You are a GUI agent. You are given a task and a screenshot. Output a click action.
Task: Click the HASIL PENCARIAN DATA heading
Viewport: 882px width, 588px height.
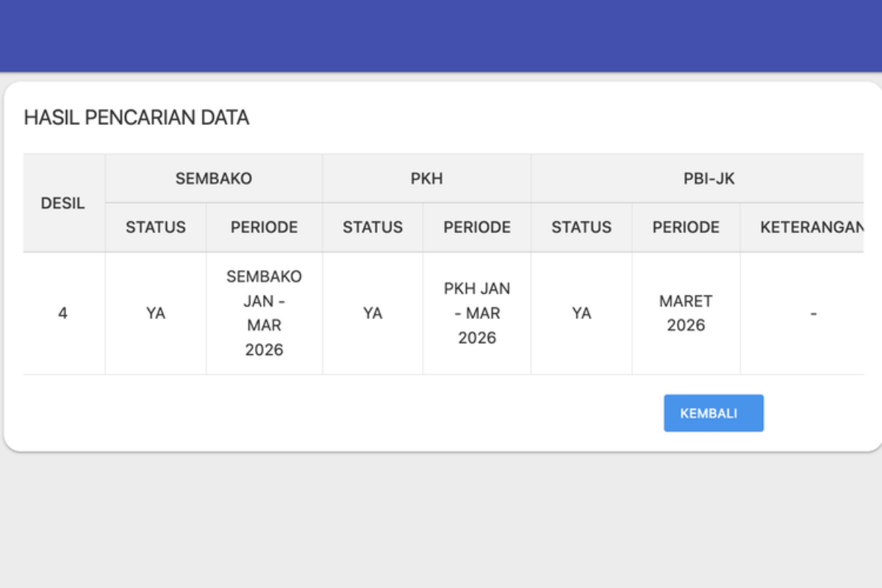coord(136,117)
